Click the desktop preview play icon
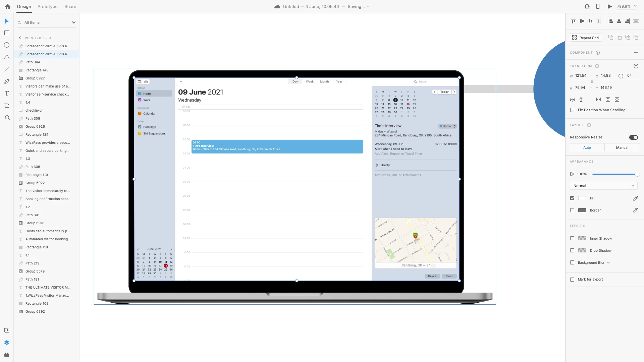The image size is (644, 362). pos(609,6)
